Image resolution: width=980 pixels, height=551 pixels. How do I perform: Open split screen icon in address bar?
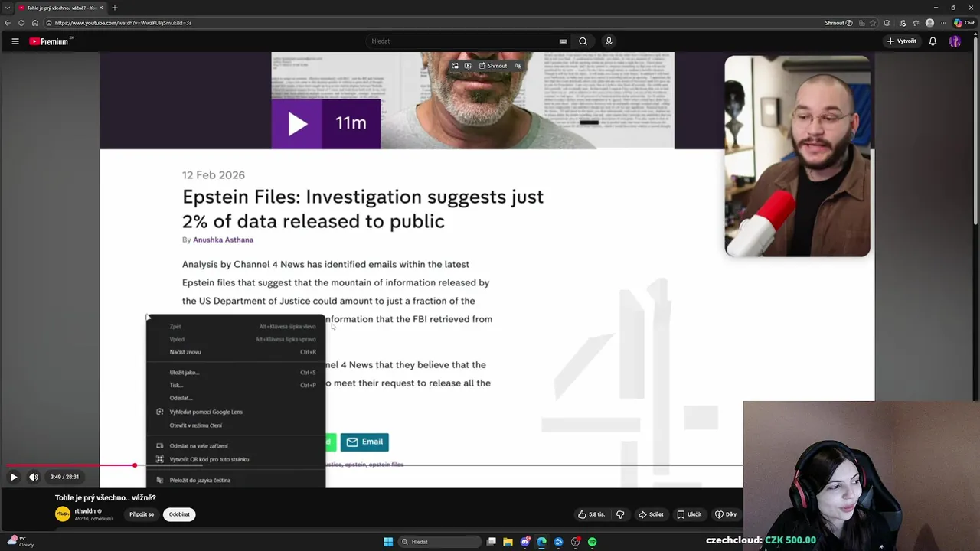click(861, 23)
